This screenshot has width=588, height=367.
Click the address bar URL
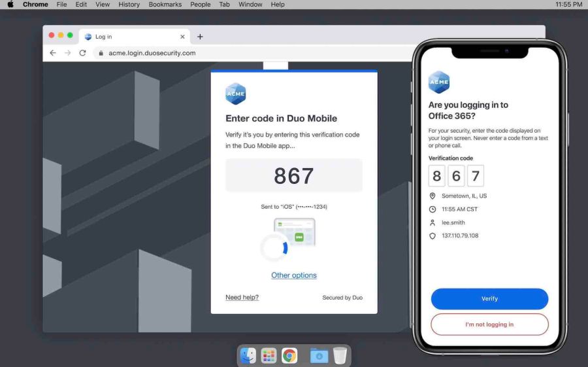[x=152, y=53]
